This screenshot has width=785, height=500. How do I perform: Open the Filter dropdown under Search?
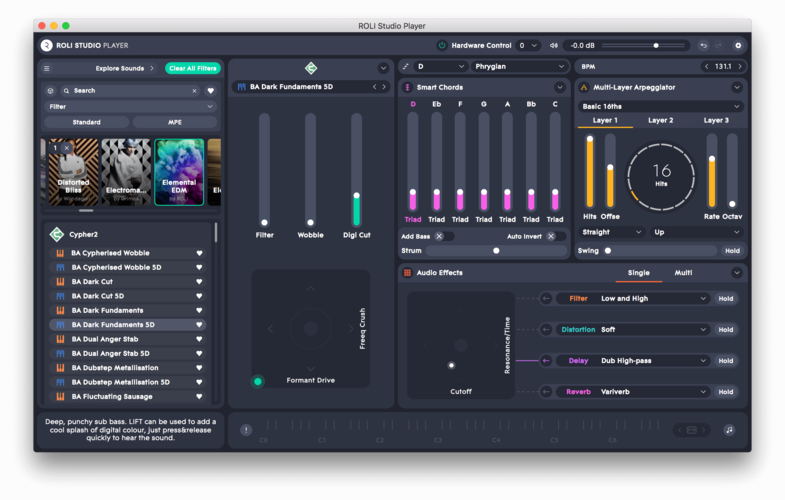(x=131, y=107)
